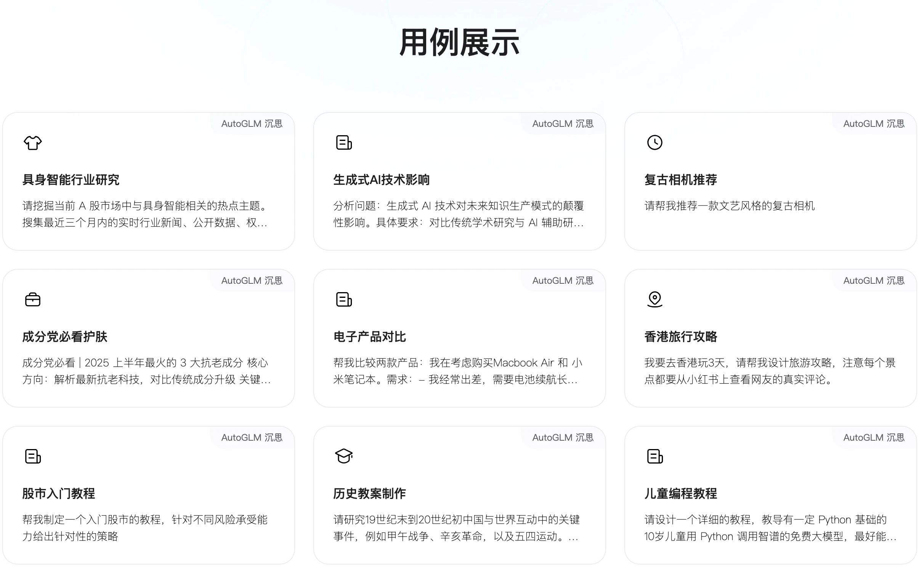924x582 pixels.
Task: Click AutoGLM 沉思 tag on 具身智能行业研究 card
Action: 252,123
